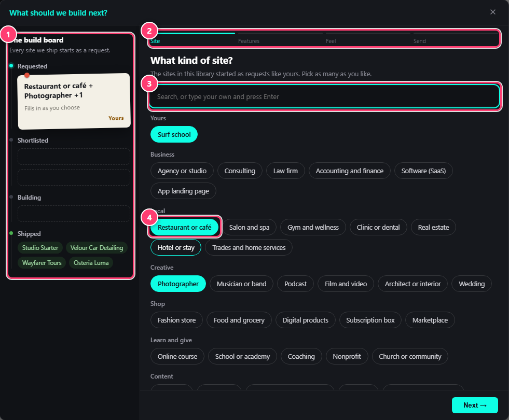Image resolution: width=509 pixels, height=420 pixels.
Task: Select the Consulting chip
Action: 240,171
